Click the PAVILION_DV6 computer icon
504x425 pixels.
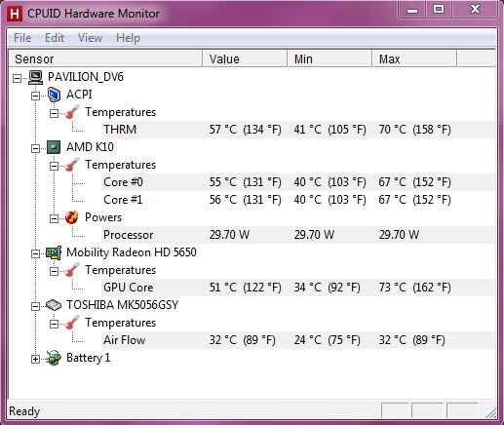(35, 77)
